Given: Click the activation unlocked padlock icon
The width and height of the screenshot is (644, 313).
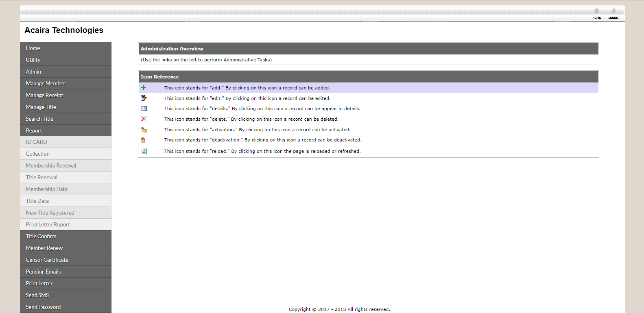Looking at the screenshot, I should (x=144, y=130).
